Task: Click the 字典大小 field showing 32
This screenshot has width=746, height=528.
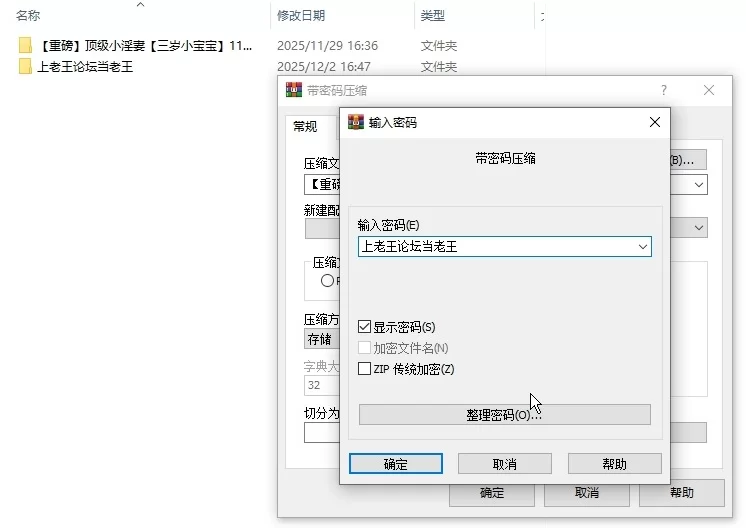Action: [322, 385]
